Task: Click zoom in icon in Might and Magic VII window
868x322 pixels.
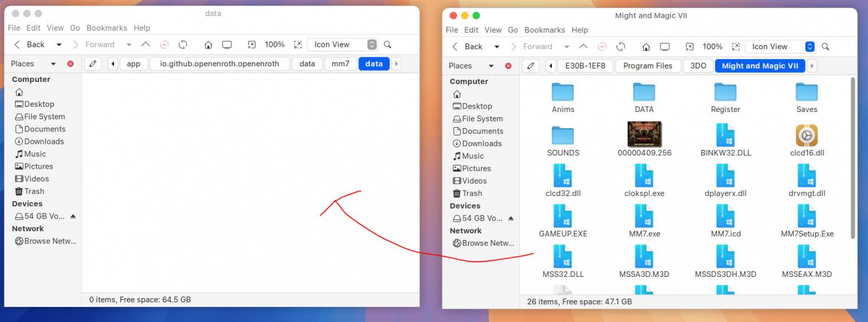Action: click(x=736, y=47)
